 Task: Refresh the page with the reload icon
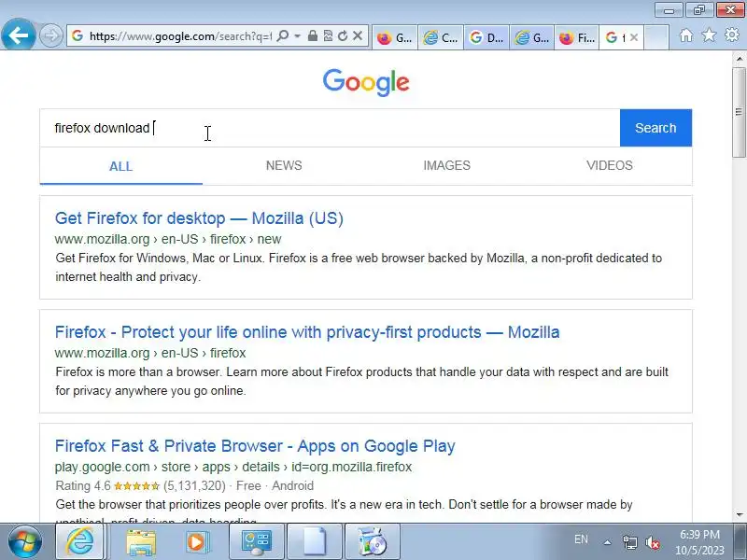(343, 35)
